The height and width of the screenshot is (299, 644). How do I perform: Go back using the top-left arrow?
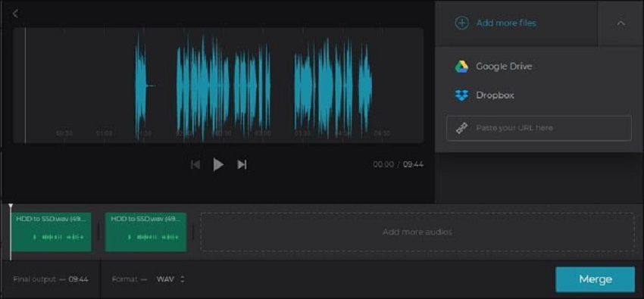15,14
